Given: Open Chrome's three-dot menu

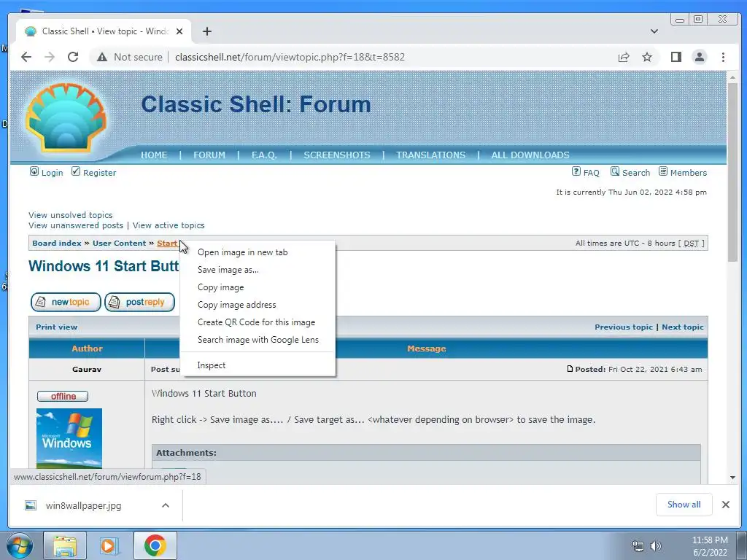Looking at the screenshot, I should click(x=723, y=57).
